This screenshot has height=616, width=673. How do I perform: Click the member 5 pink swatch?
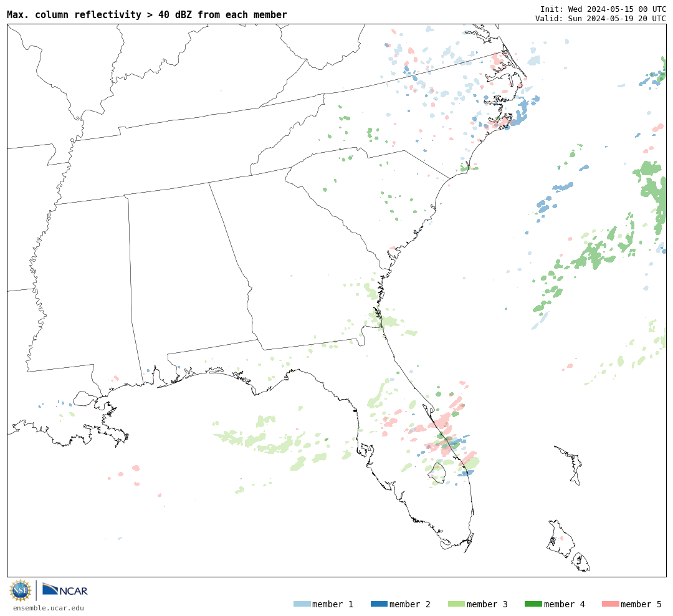point(610,604)
